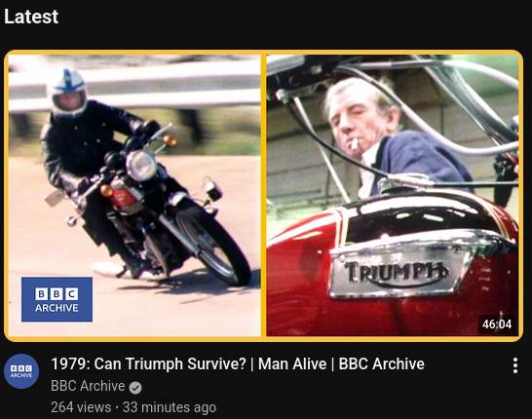Click the 'Latest' section heading
The image size is (532, 419).
(x=31, y=17)
